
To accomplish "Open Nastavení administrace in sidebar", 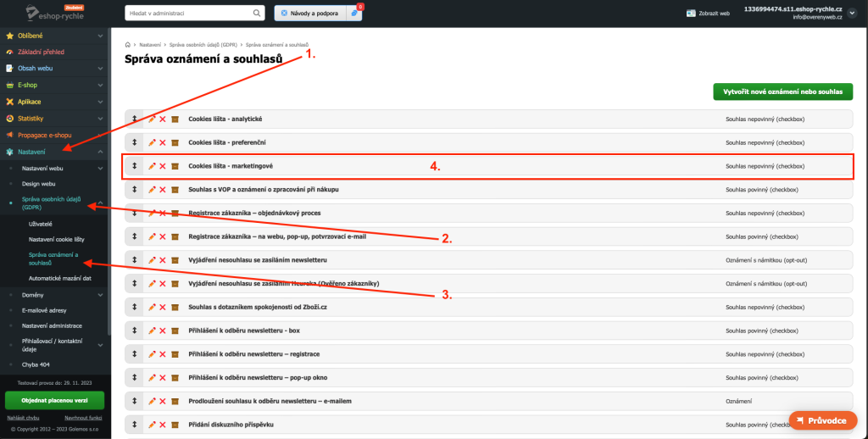I will tap(52, 326).
